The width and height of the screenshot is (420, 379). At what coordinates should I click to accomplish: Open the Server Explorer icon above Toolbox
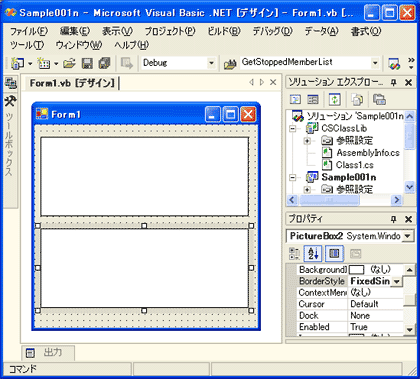11,83
